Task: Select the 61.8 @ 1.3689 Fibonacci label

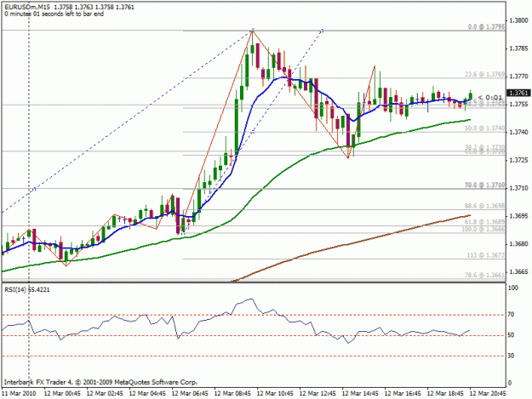Action: pyautogui.click(x=485, y=222)
